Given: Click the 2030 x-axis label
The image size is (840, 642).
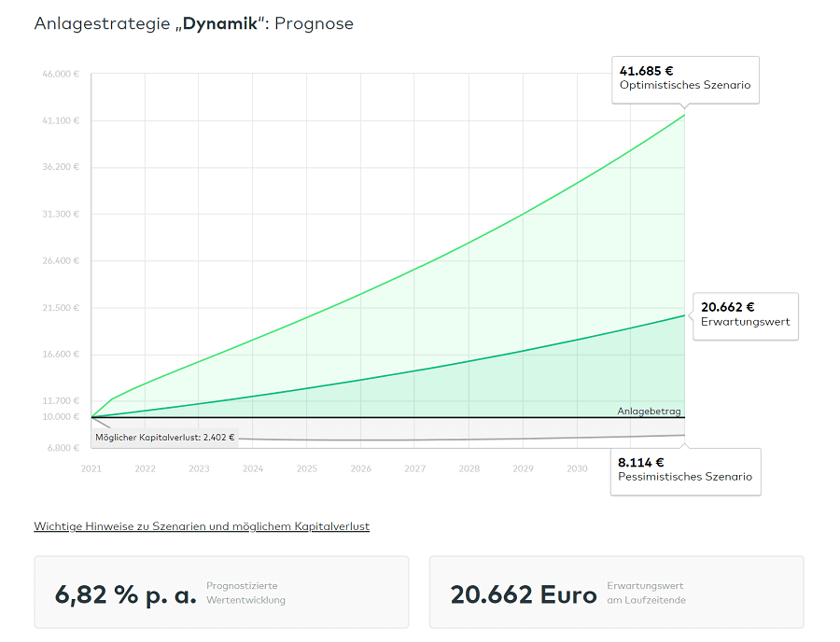Looking at the screenshot, I should [x=577, y=468].
